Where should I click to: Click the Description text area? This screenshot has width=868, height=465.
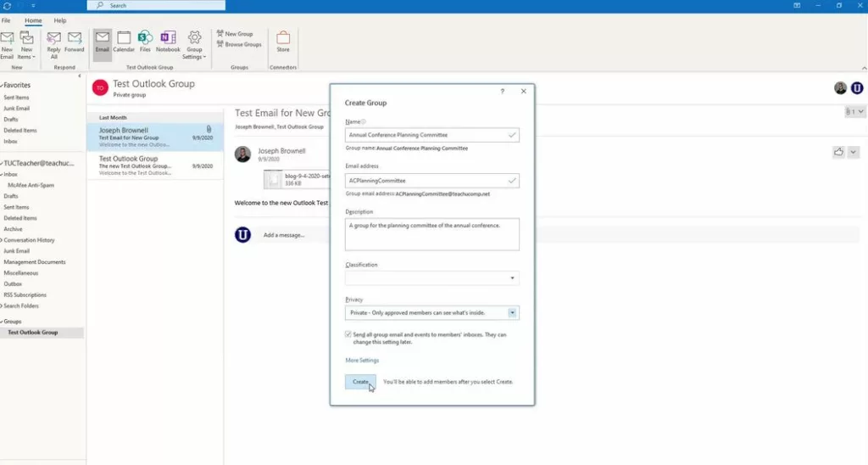(x=431, y=234)
